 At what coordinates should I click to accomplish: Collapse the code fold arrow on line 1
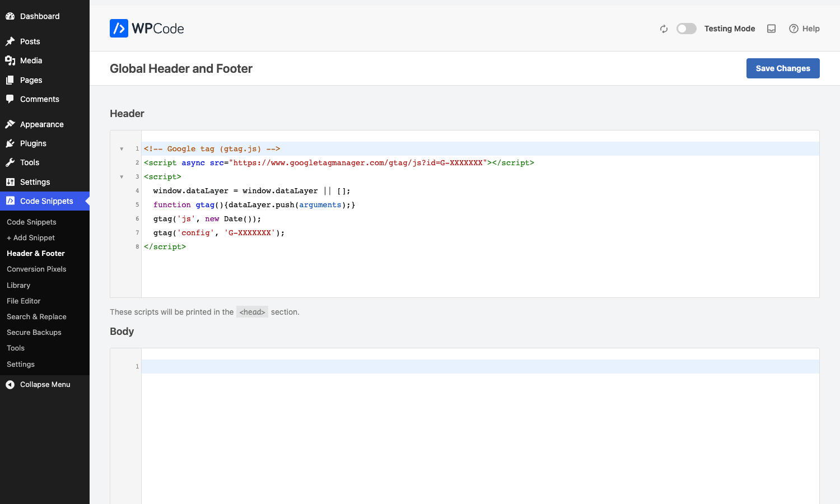tap(122, 149)
